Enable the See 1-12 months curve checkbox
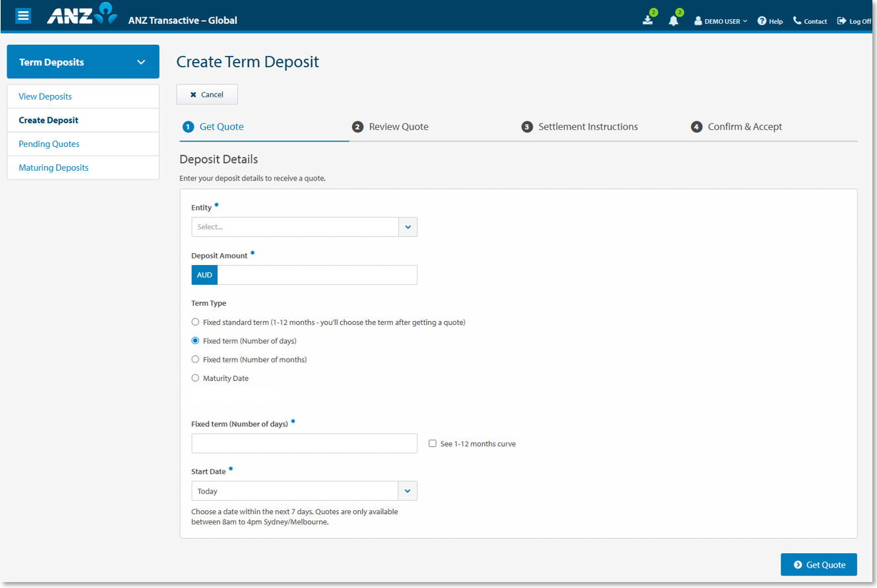 pos(433,443)
